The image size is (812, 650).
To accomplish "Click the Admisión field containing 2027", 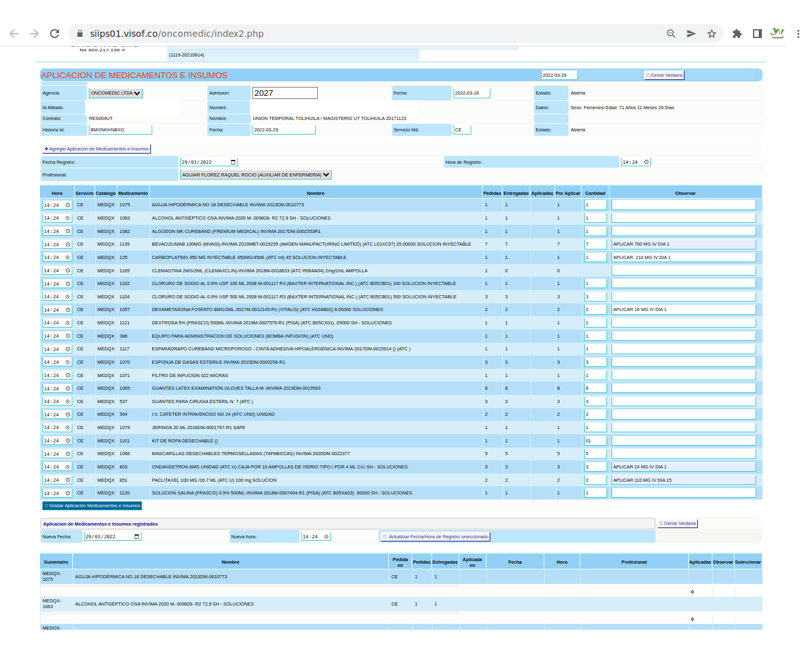I will click(x=284, y=93).
